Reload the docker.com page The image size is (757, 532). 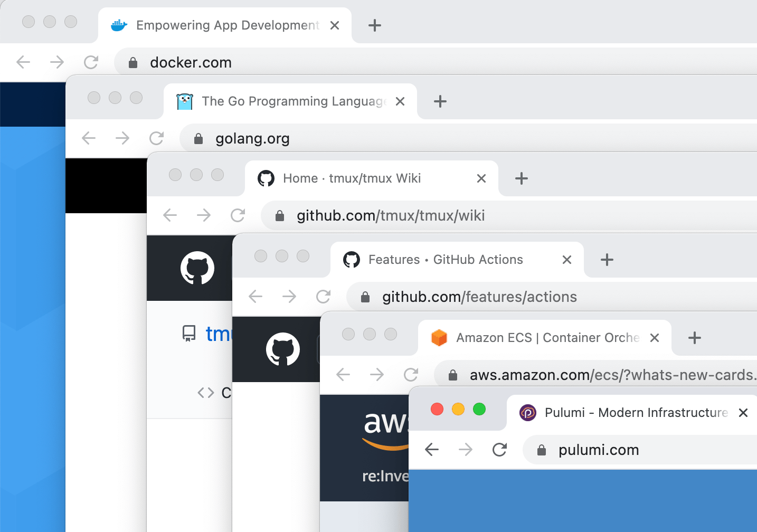[91, 62]
